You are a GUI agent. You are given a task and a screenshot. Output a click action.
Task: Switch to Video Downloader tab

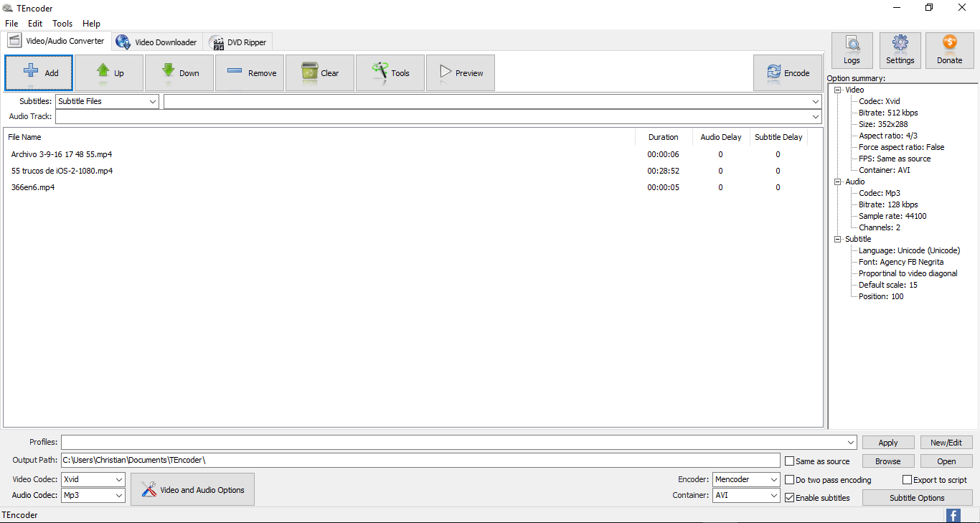coord(157,42)
